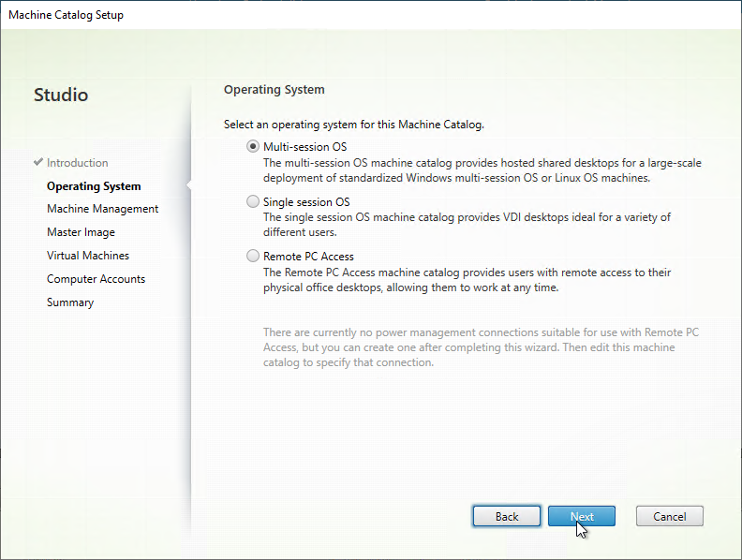This screenshot has width=742, height=560.
Task: Click the single session VDI desktops description
Action: coord(467,225)
